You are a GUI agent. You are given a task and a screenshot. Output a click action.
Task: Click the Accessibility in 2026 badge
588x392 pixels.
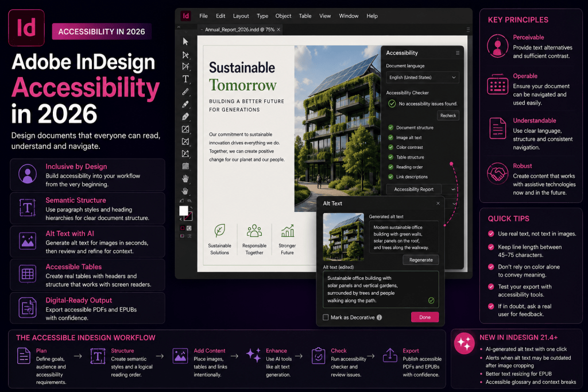click(102, 32)
